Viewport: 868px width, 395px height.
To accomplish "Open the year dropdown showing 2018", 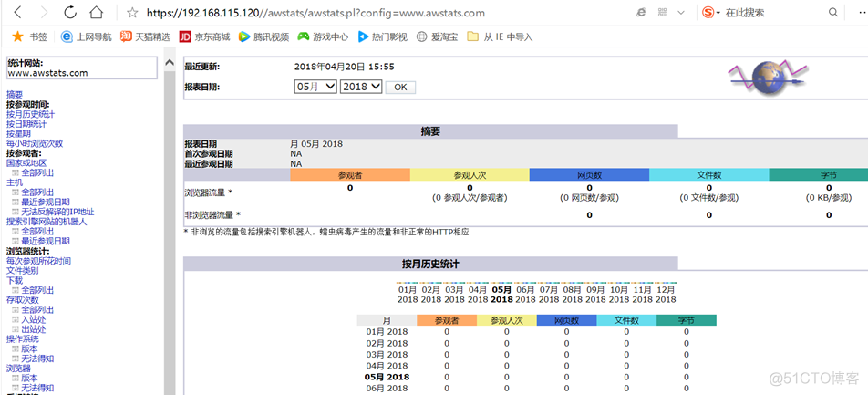I will coord(361,87).
